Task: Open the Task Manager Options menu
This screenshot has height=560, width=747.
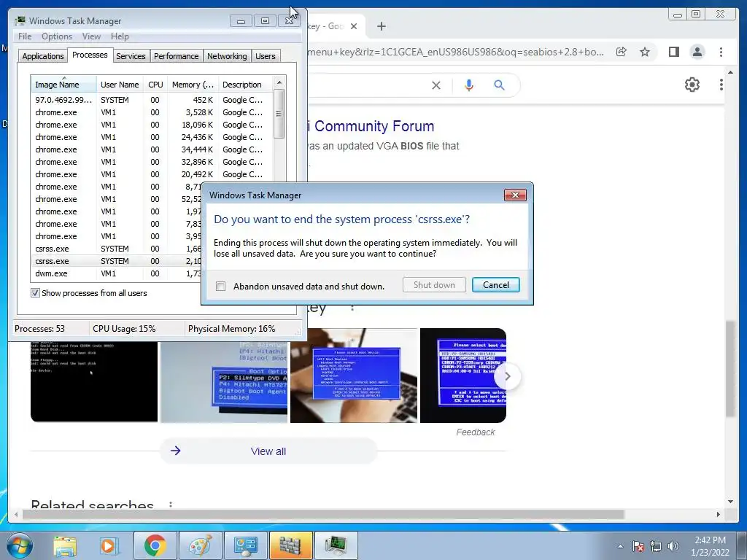Action: [x=57, y=36]
